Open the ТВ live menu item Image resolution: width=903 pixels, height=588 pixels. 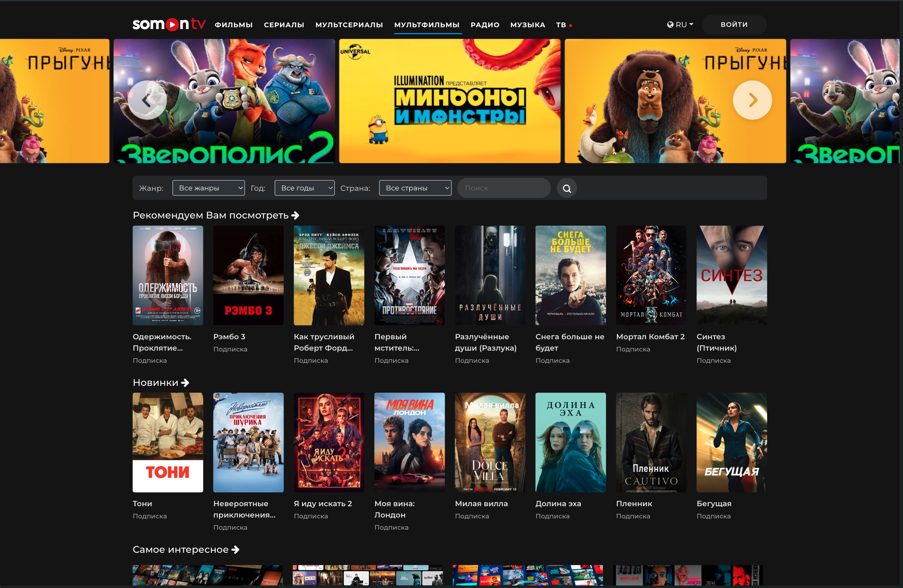click(x=564, y=25)
